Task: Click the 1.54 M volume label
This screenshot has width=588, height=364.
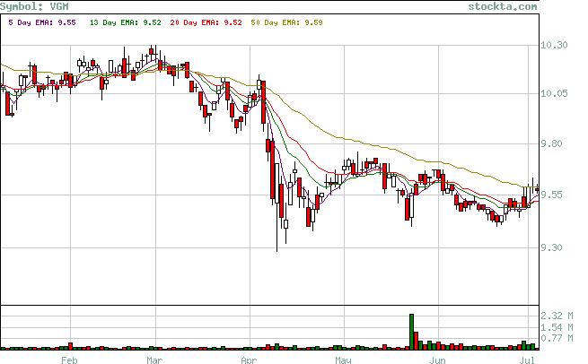Action: (x=557, y=327)
